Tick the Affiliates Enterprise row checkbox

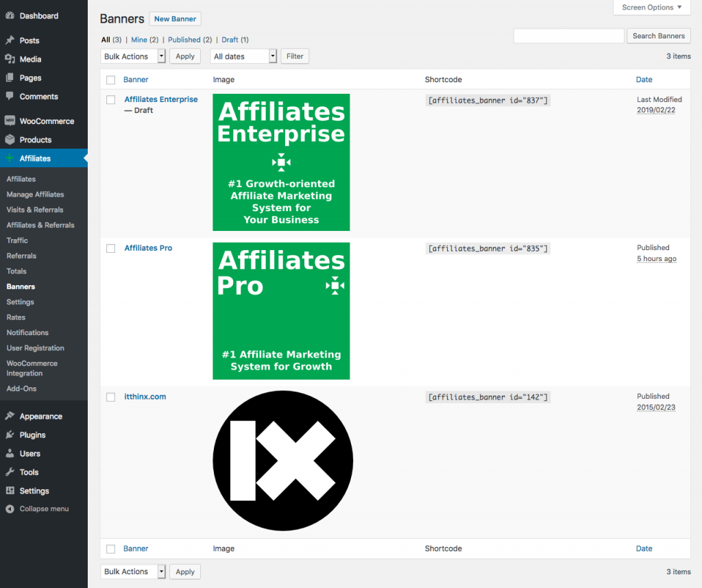point(110,100)
